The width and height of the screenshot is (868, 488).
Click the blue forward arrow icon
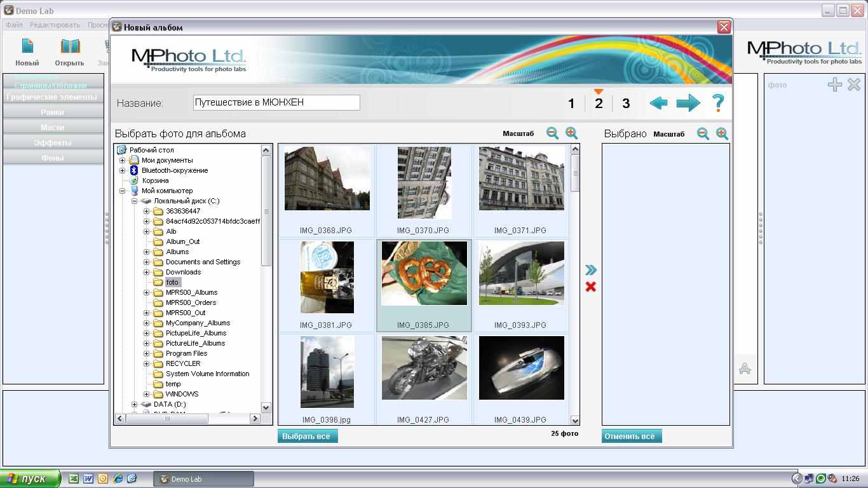pyautogui.click(x=688, y=103)
